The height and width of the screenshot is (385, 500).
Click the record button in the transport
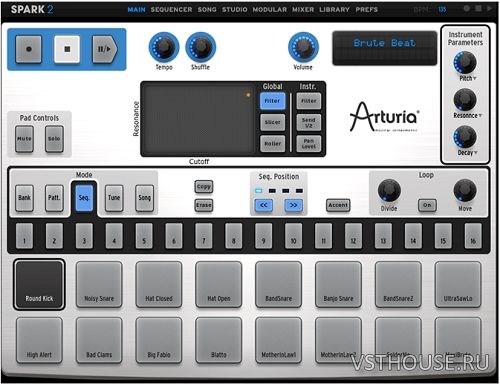pos(29,49)
